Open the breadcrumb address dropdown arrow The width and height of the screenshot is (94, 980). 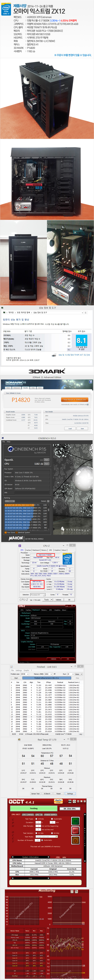pos(83,312)
